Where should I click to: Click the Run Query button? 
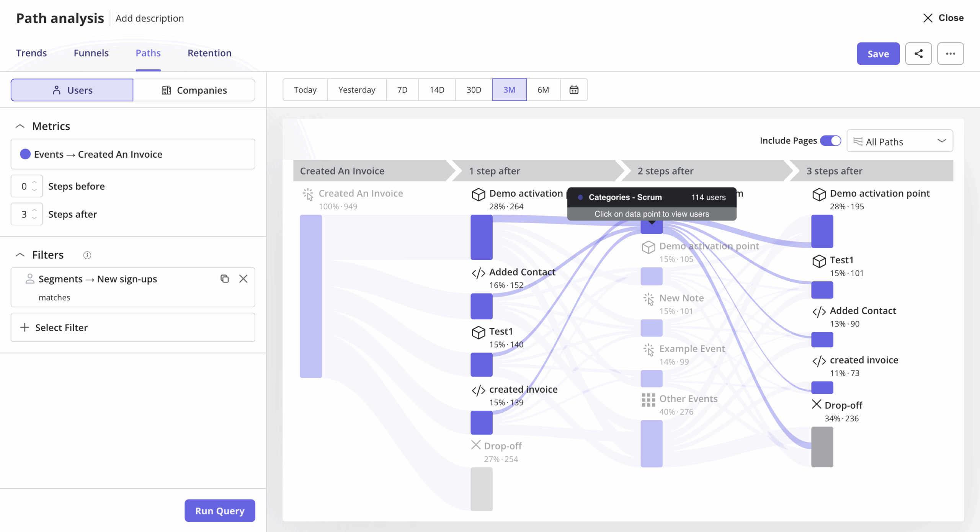[x=219, y=511]
